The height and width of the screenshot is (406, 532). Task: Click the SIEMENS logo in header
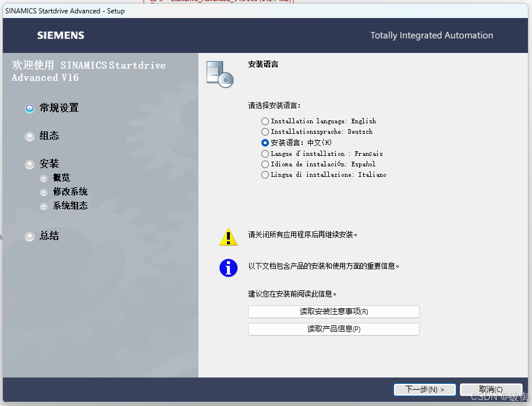tap(61, 35)
